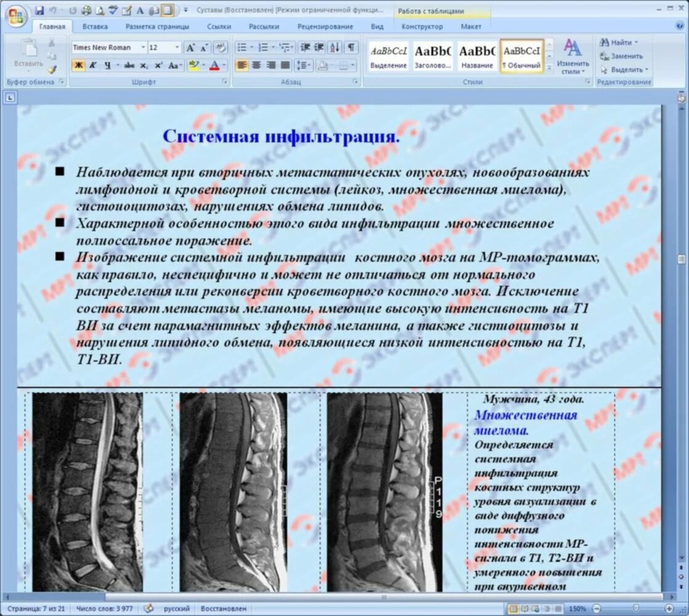Sort text with the A-Z sort icon
The height and width of the screenshot is (616, 689).
(x=335, y=47)
